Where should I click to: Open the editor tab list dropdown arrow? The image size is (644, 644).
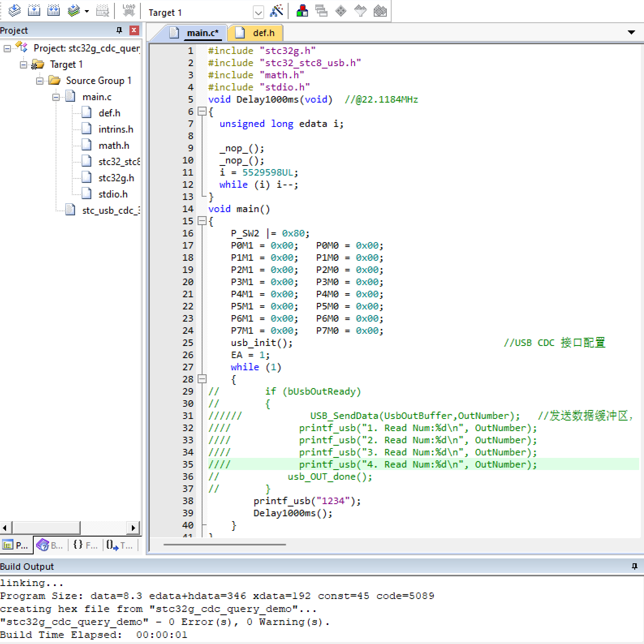631,32
